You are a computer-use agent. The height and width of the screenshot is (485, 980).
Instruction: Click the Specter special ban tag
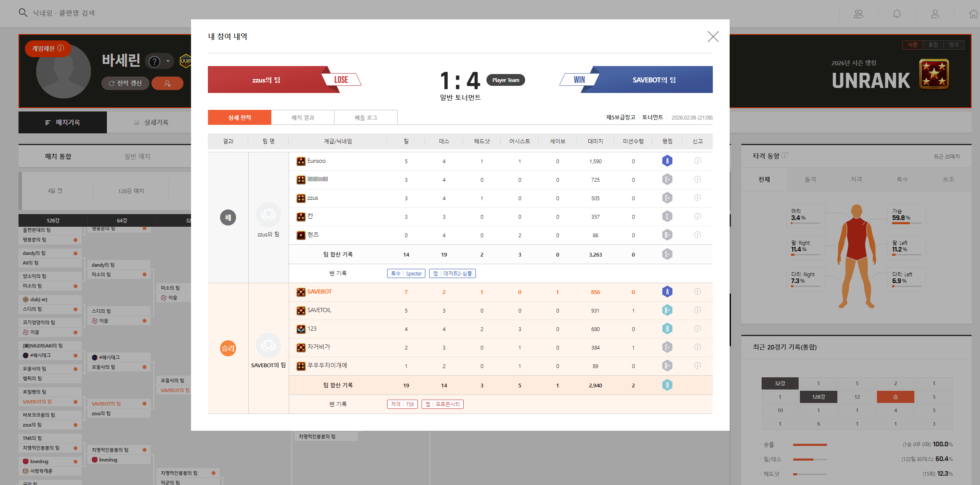tap(406, 273)
